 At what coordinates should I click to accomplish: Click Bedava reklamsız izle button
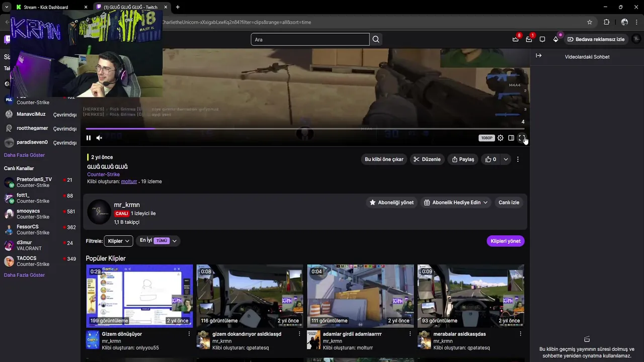coord(596,39)
